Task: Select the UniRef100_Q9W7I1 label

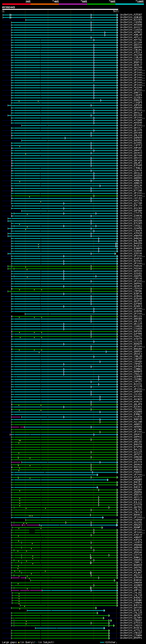Action: tap(131, 93)
